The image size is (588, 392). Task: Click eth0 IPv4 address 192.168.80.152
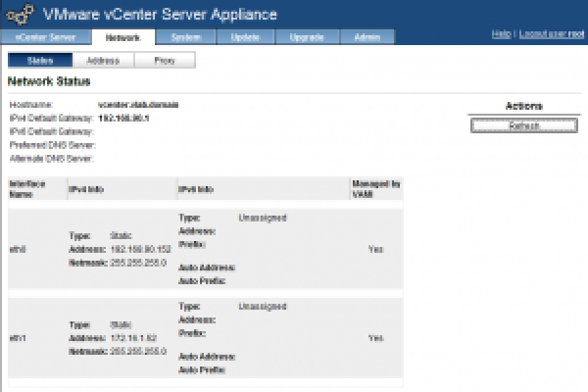point(140,249)
